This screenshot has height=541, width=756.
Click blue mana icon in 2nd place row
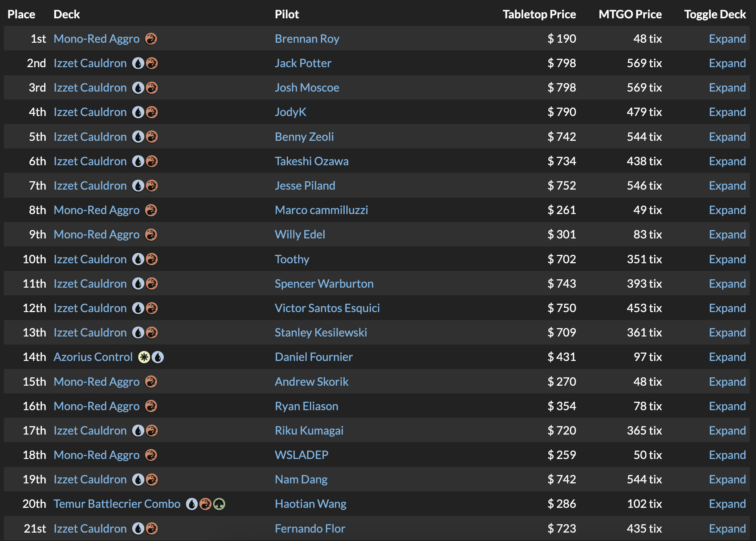[138, 63]
